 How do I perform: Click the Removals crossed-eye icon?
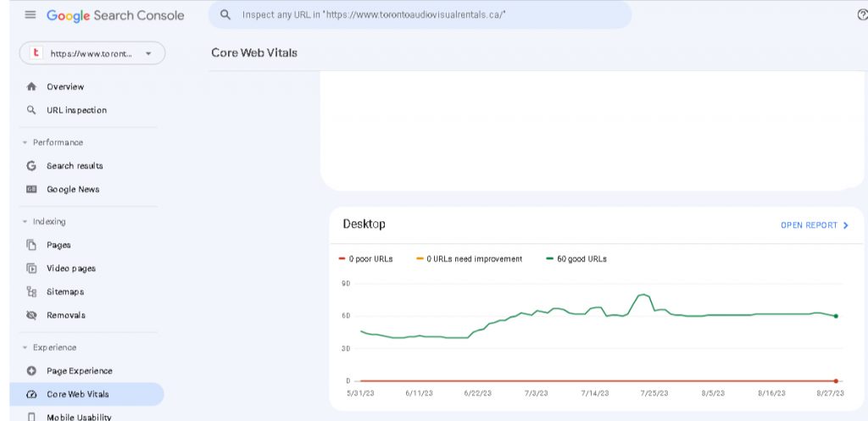(x=31, y=315)
